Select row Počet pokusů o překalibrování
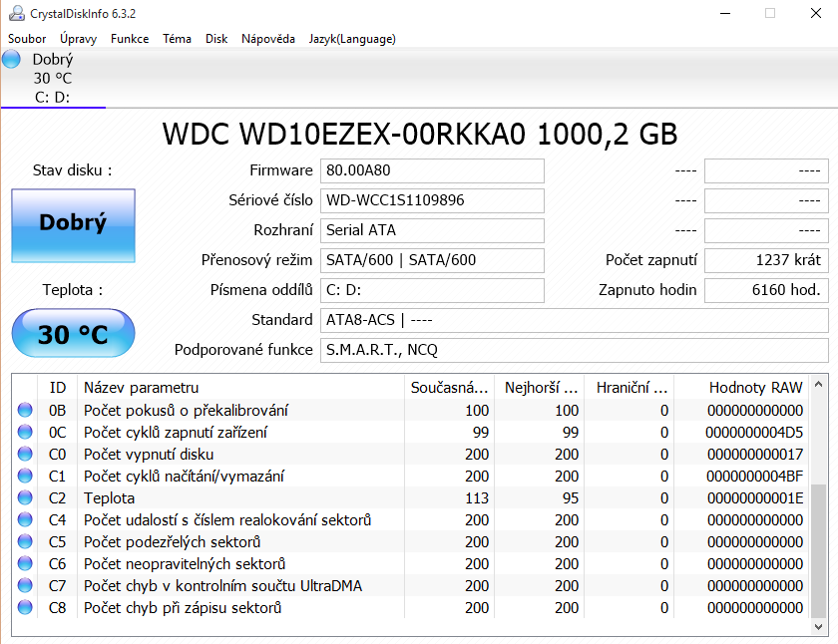The height and width of the screenshot is (644, 838). [x=186, y=410]
